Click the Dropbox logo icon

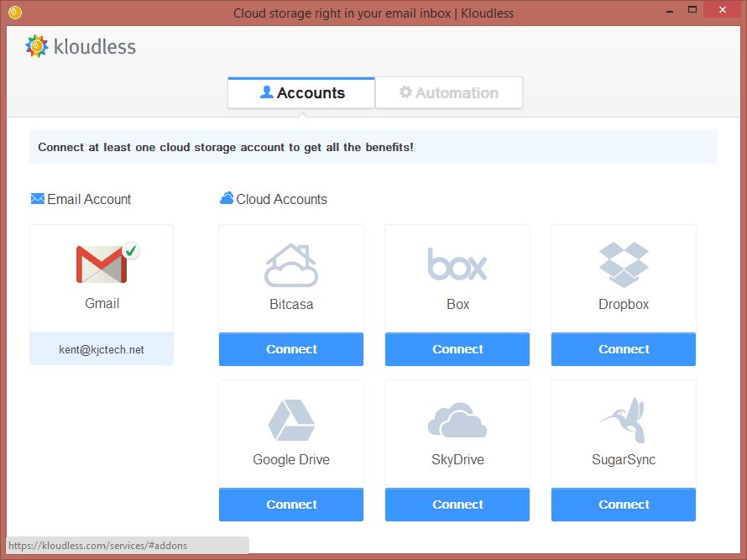pos(624,264)
